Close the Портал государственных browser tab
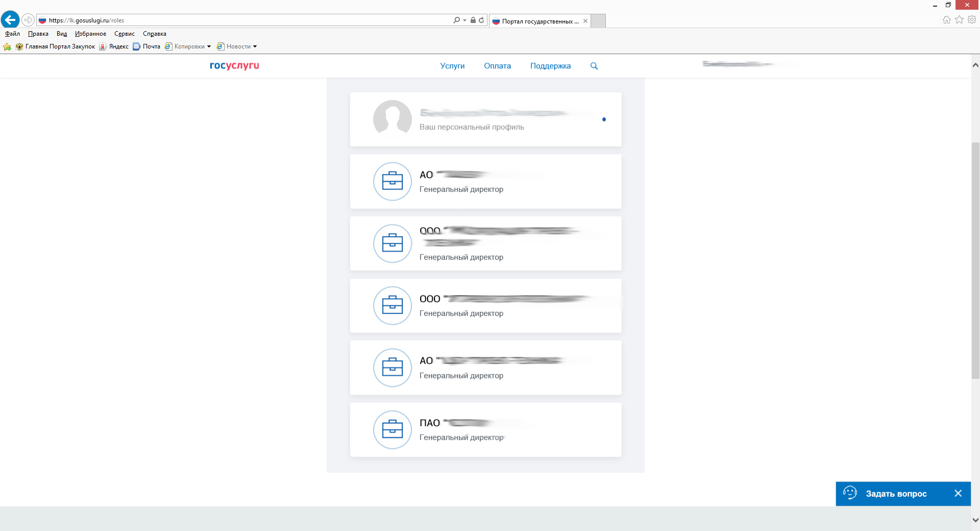The image size is (980, 531). coord(585,21)
